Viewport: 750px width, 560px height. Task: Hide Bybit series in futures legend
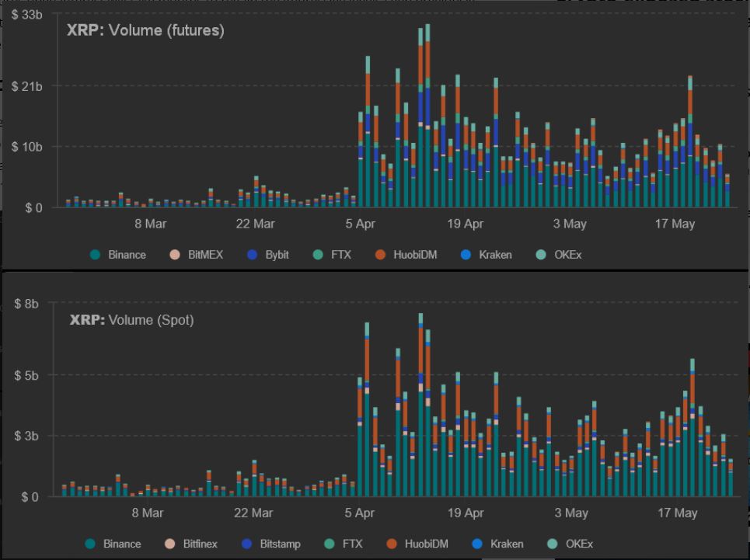tap(269, 255)
